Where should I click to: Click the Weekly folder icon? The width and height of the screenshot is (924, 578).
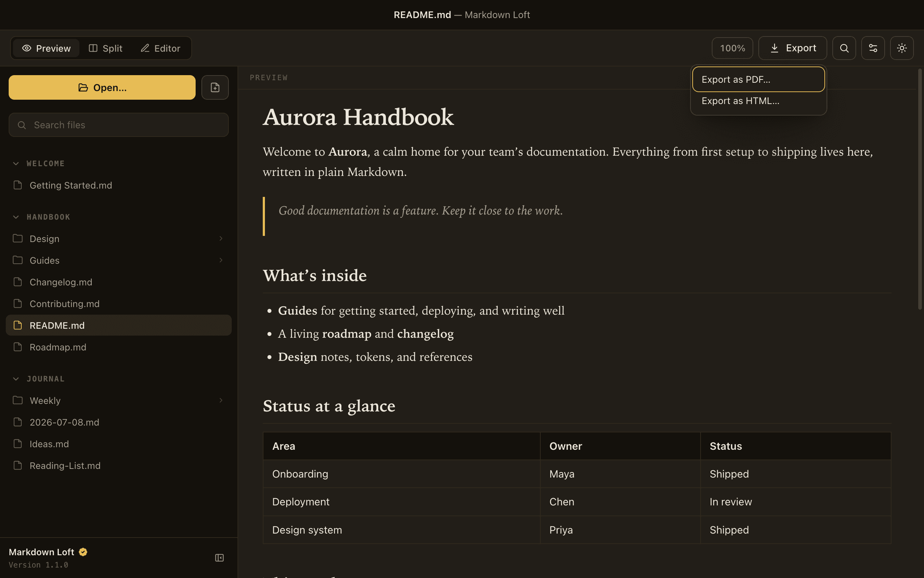[x=18, y=400]
